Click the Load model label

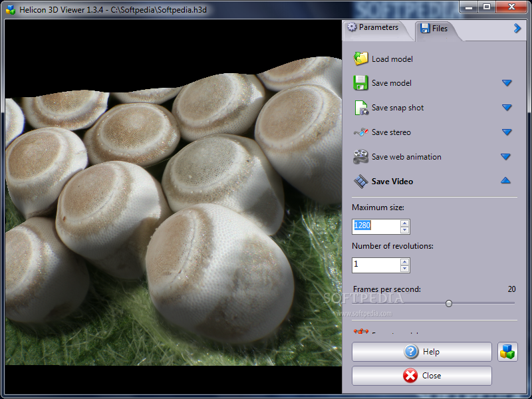(392, 59)
